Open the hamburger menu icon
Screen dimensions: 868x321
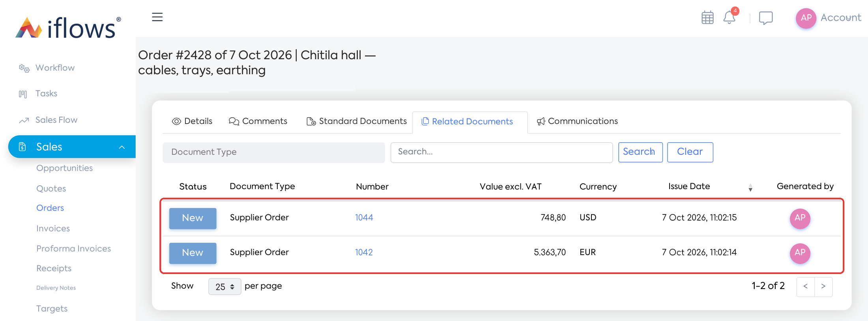click(157, 17)
